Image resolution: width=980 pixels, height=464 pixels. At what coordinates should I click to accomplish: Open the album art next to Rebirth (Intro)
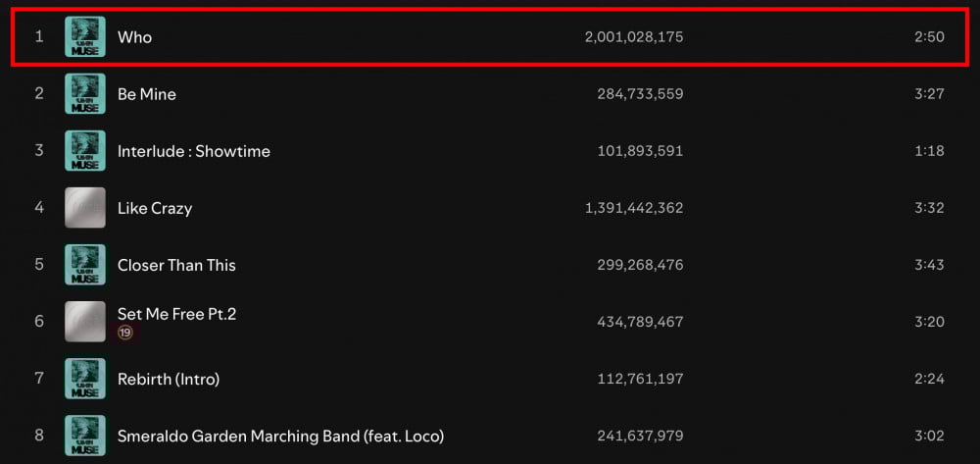point(85,379)
